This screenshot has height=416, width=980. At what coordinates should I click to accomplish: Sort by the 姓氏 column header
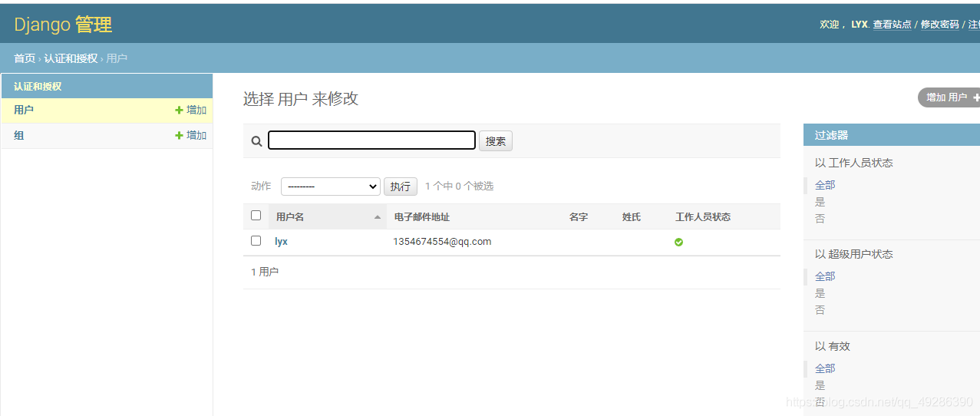[x=632, y=217]
